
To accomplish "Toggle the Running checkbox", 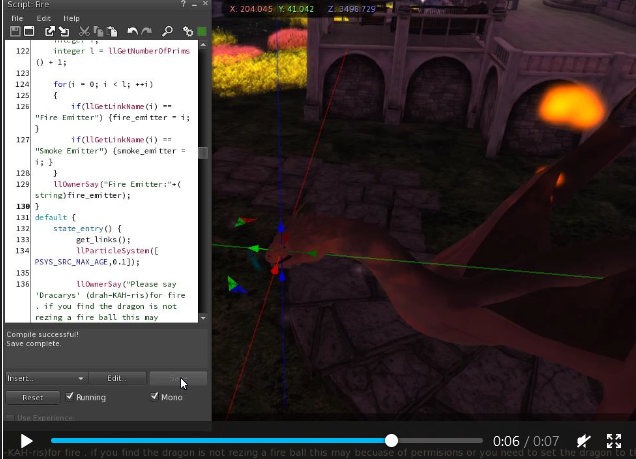I will pos(70,396).
